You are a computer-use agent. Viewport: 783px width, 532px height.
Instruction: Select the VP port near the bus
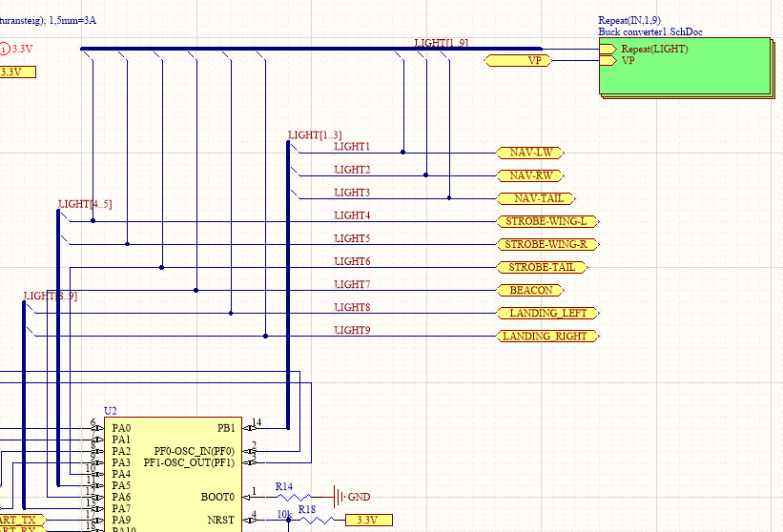pyautogui.click(x=518, y=61)
